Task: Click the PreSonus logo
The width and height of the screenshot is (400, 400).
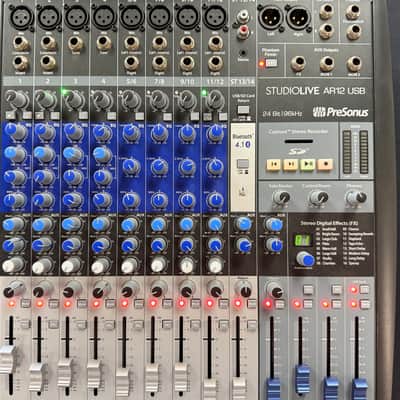Action: pyautogui.click(x=341, y=112)
